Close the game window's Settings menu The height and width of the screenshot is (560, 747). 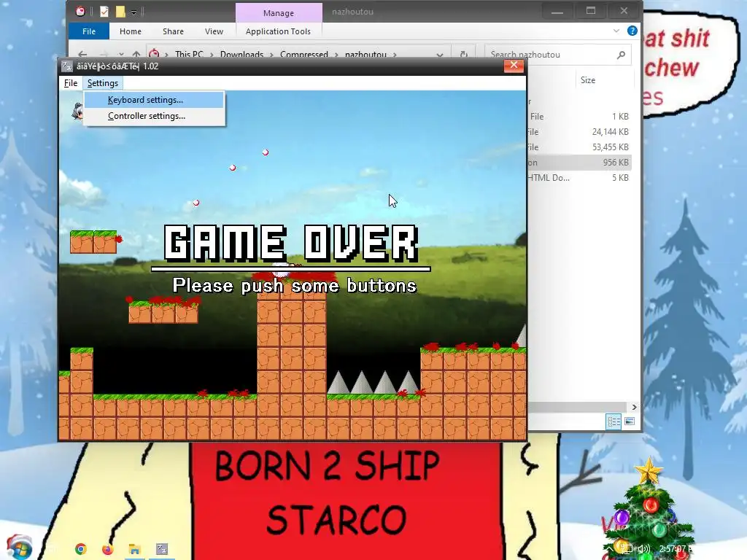point(102,83)
